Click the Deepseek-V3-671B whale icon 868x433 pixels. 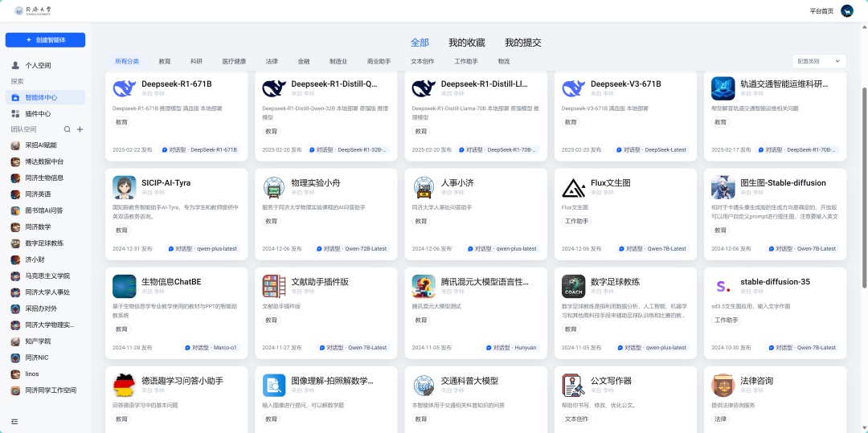coord(574,88)
